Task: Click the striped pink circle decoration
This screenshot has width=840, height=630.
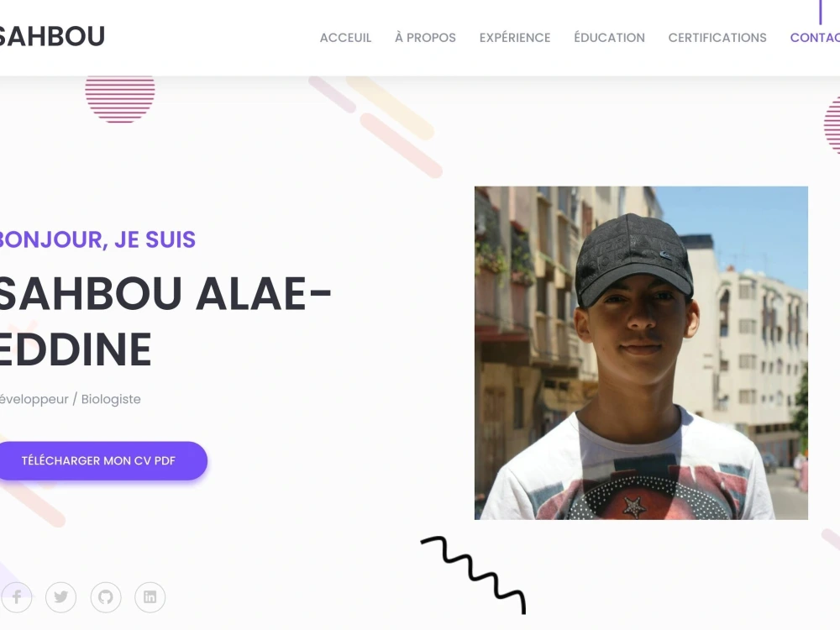Action: 120,100
